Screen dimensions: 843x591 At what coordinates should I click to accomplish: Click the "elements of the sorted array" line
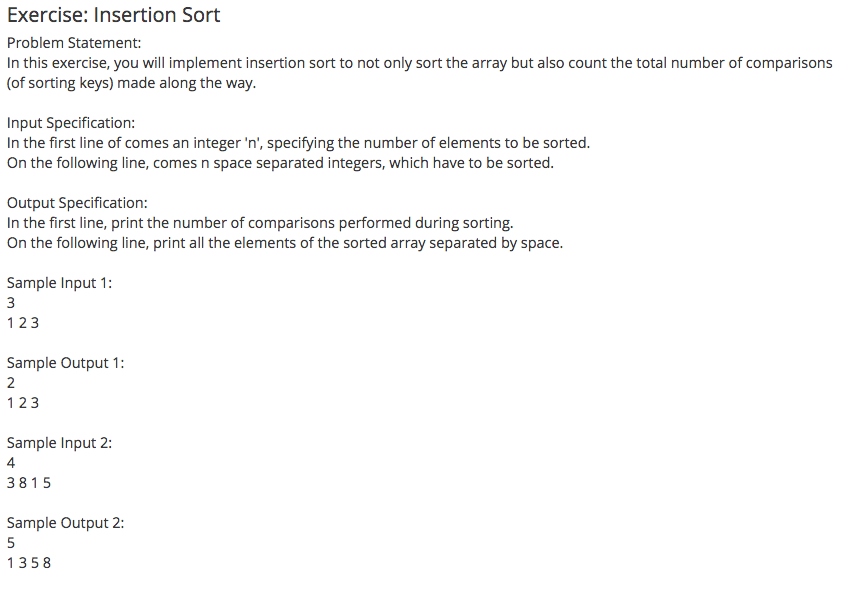click(284, 243)
